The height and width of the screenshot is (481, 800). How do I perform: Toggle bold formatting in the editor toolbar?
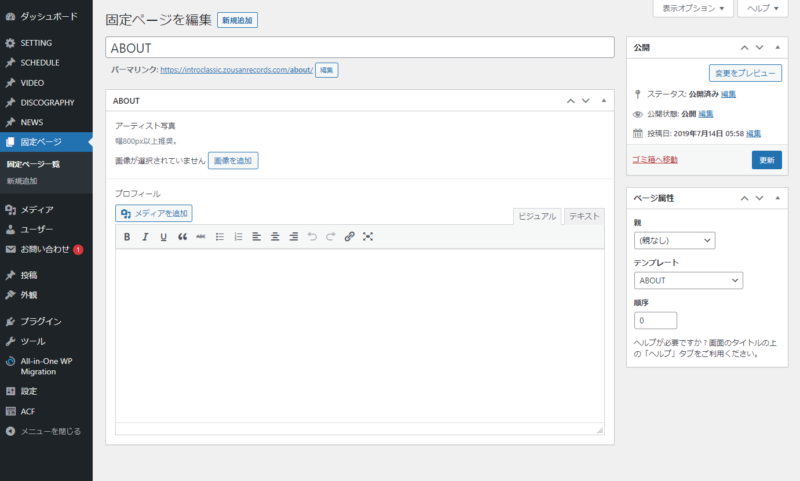pyautogui.click(x=127, y=237)
